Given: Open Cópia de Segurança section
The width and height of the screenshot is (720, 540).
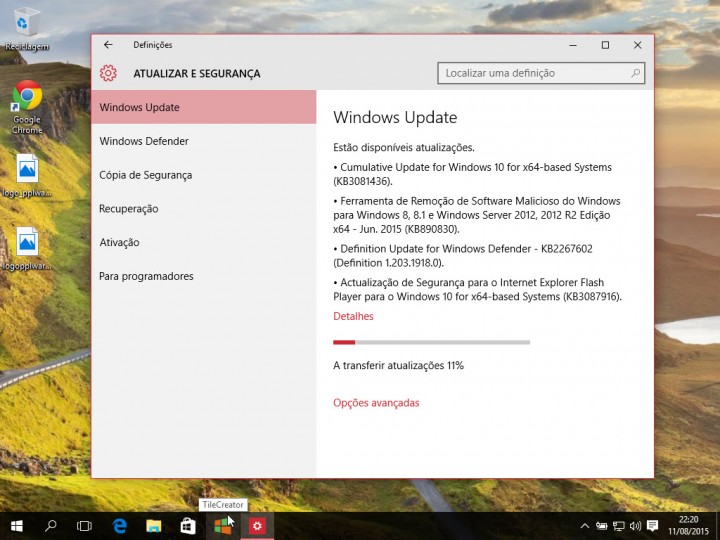Looking at the screenshot, I should [x=203, y=175].
